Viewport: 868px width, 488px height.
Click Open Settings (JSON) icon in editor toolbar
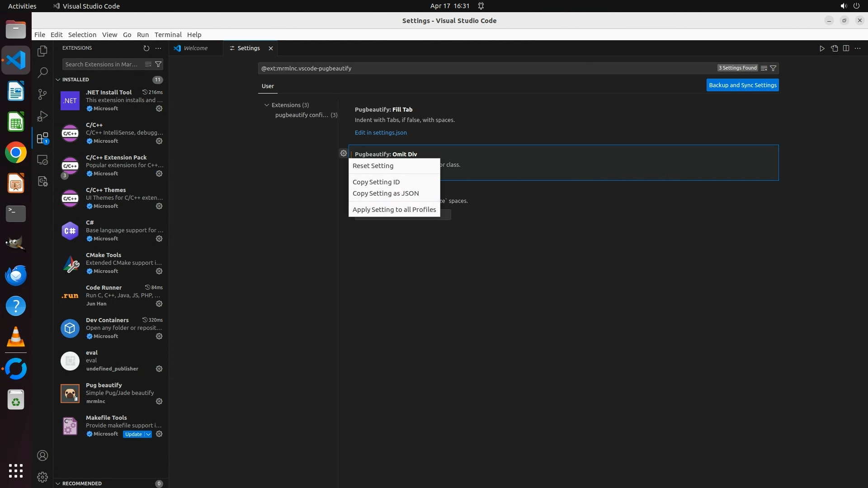tap(834, 48)
